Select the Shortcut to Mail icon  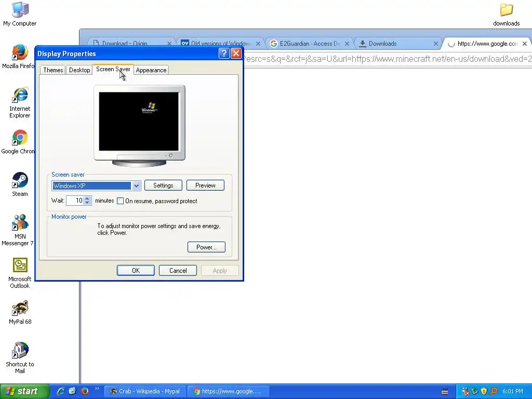[20, 357]
